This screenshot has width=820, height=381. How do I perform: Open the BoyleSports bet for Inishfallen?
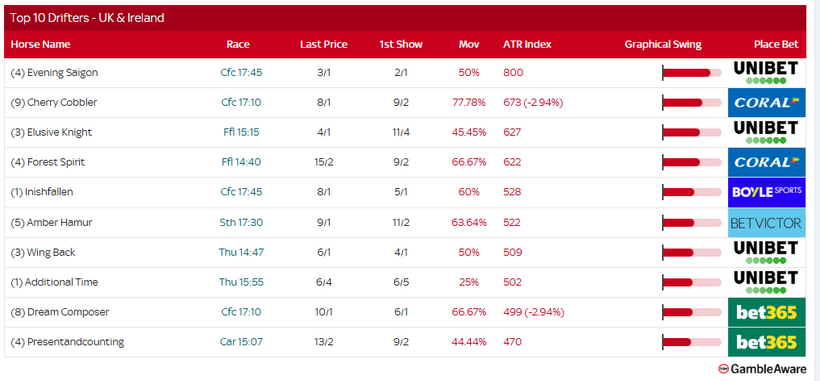tap(766, 192)
